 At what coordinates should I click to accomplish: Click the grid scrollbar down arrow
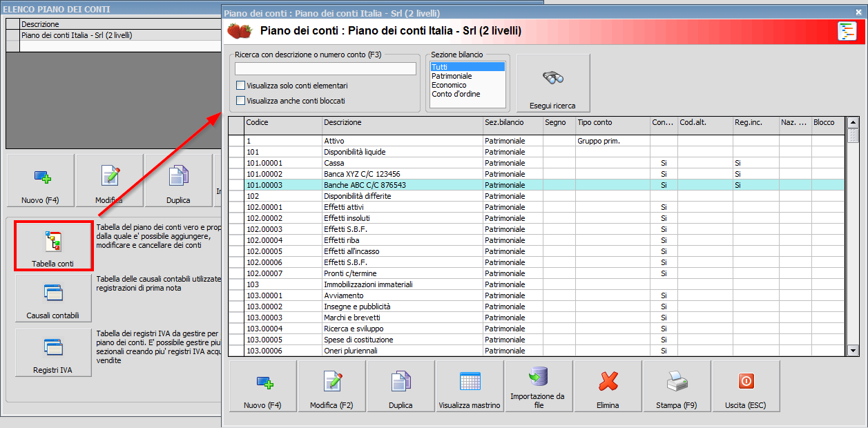853,351
